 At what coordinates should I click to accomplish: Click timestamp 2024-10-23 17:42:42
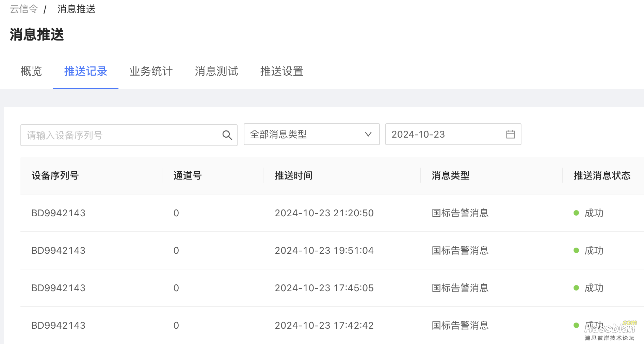point(324,325)
